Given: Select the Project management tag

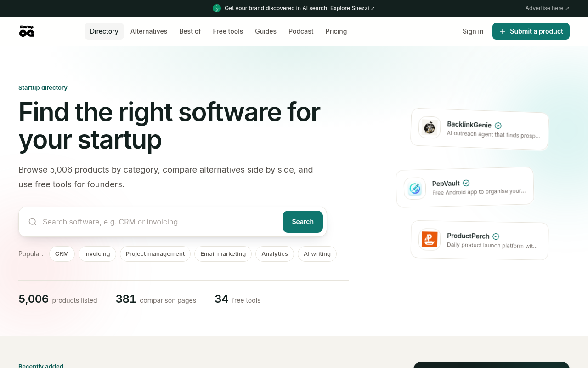Looking at the screenshot, I should pos(155,254).
